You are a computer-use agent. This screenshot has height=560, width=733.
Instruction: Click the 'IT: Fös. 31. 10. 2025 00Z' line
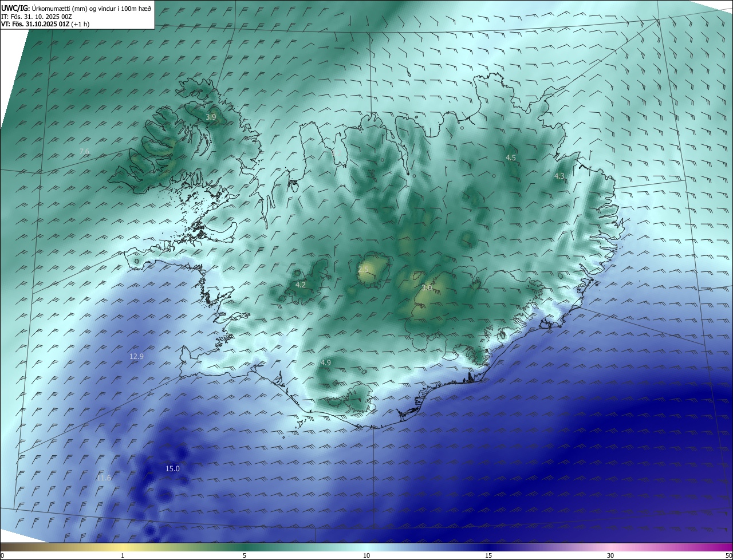coord(37,17)
